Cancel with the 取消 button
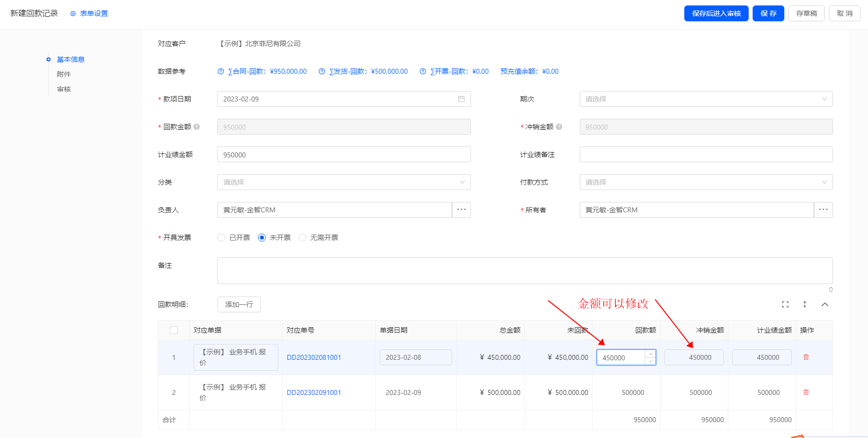This screenshot has width=868, height=438. [844, 13]
